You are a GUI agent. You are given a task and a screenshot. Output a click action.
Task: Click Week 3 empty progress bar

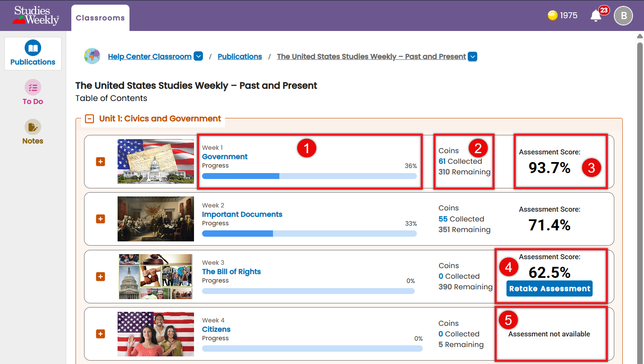(x=308, y=291)
